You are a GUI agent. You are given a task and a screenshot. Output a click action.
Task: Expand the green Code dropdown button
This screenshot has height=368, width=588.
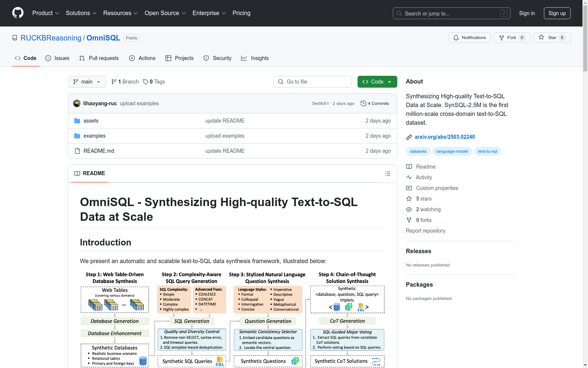[377, 82]
